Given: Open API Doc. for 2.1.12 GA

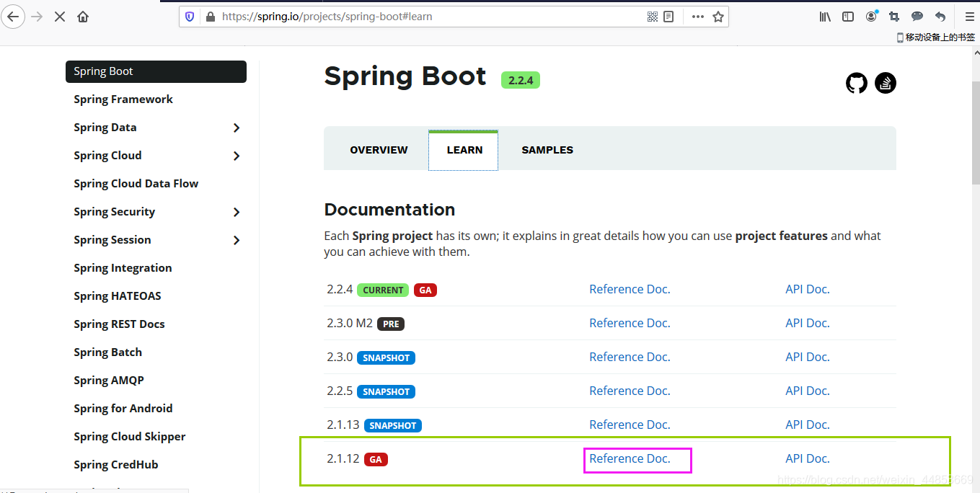Looking at the screenshot, I should pyautogui.click(x=808, y=458).
